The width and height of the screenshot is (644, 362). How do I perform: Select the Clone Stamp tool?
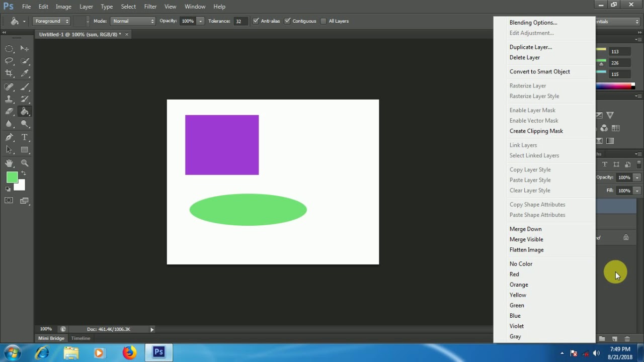coord(9,99)
